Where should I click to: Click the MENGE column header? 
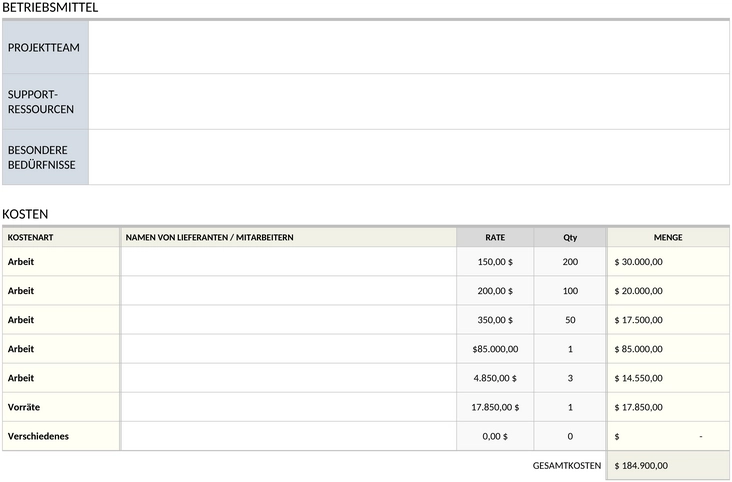tap(668, 238)
